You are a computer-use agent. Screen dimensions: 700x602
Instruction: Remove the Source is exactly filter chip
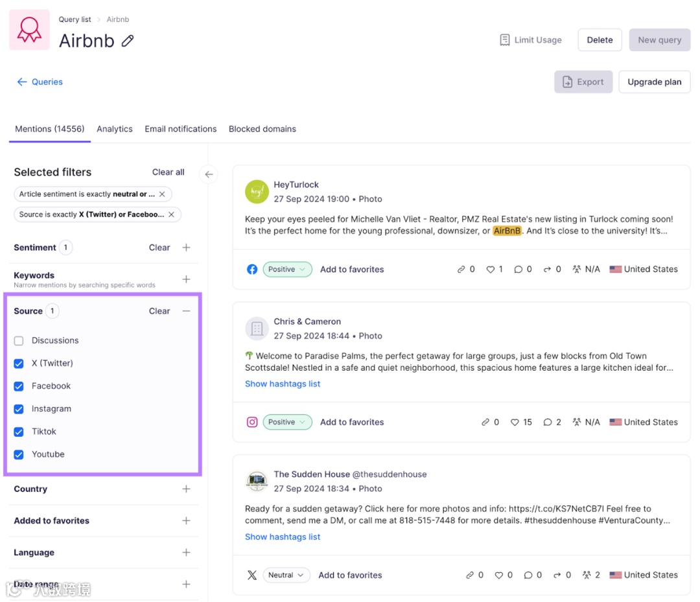171,214
